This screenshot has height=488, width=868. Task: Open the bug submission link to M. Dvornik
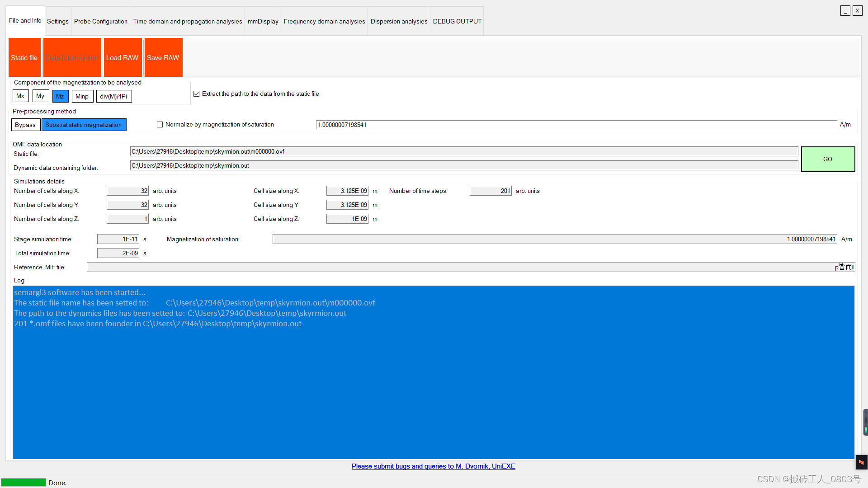[x=434, y=466]
